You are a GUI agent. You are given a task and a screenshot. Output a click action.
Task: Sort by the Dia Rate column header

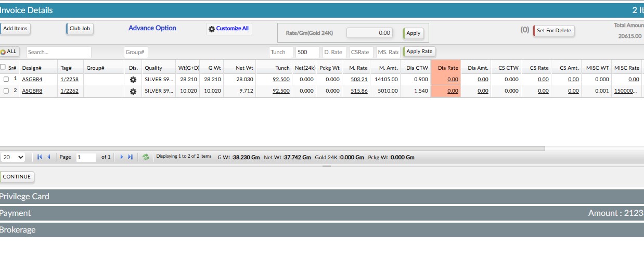coord(447,68)
